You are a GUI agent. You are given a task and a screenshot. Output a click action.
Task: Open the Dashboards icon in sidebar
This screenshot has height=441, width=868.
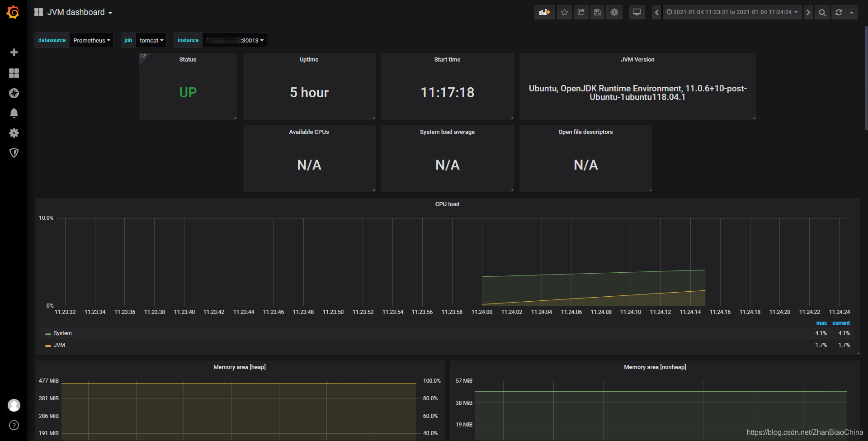tap(14, 73)
